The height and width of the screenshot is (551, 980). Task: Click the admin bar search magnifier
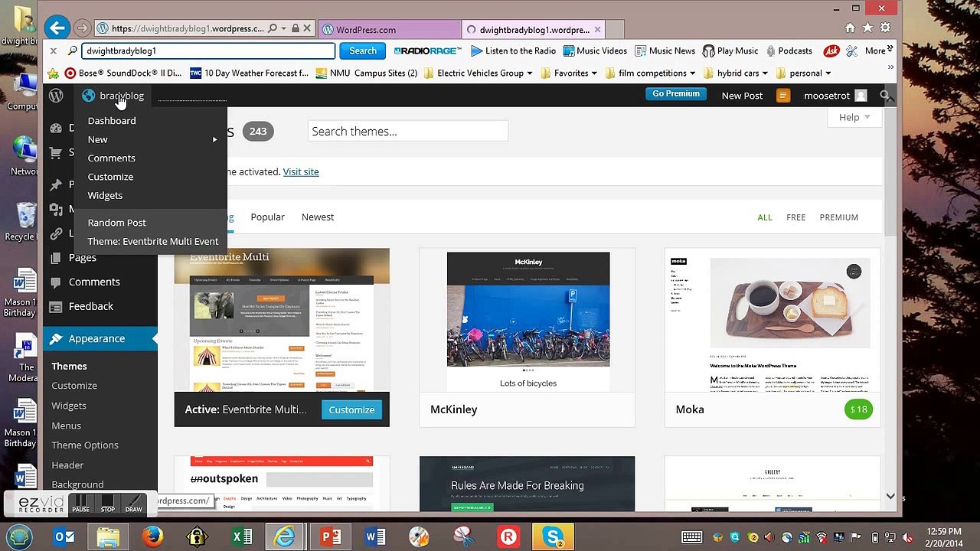coord(885,96)
